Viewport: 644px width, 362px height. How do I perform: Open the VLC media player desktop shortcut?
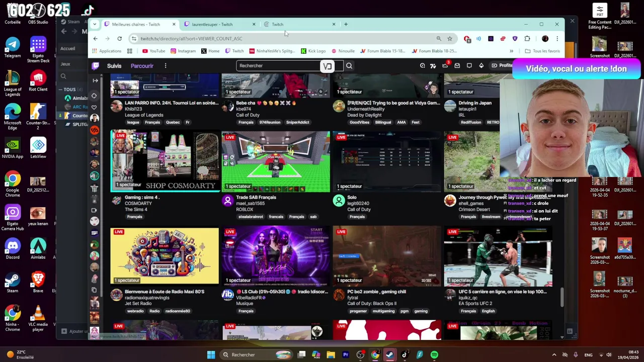point(38,319)
